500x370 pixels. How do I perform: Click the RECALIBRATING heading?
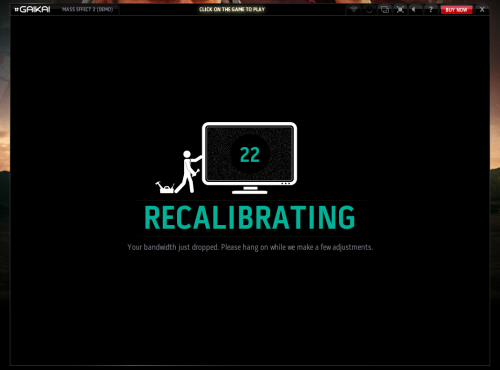coord(250,218)
